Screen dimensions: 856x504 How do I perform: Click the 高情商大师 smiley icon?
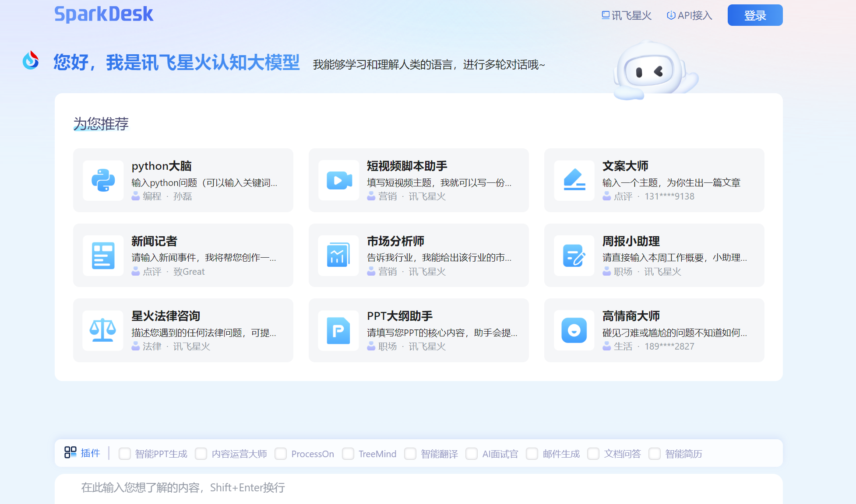point(574,330)
